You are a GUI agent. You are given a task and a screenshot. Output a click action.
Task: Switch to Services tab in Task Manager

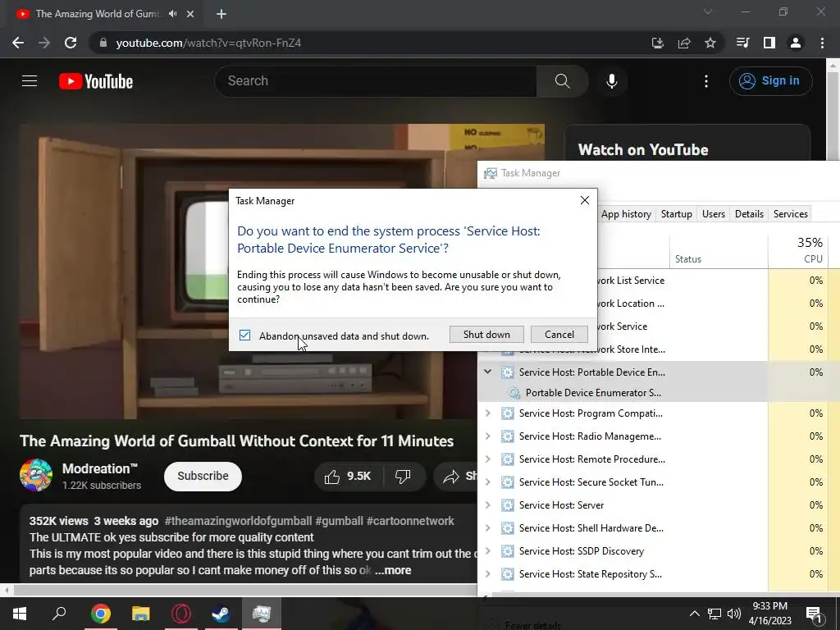pos(790,214)
